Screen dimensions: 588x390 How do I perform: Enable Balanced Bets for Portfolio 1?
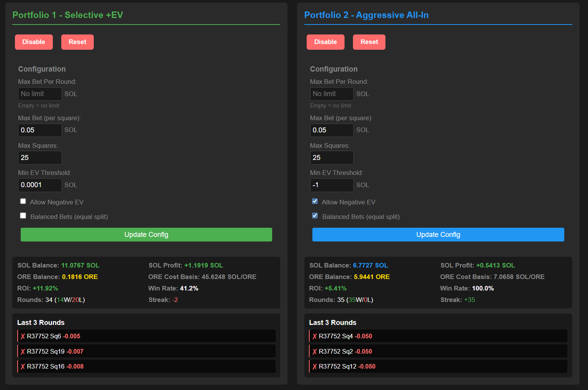(x=23, y=216)
